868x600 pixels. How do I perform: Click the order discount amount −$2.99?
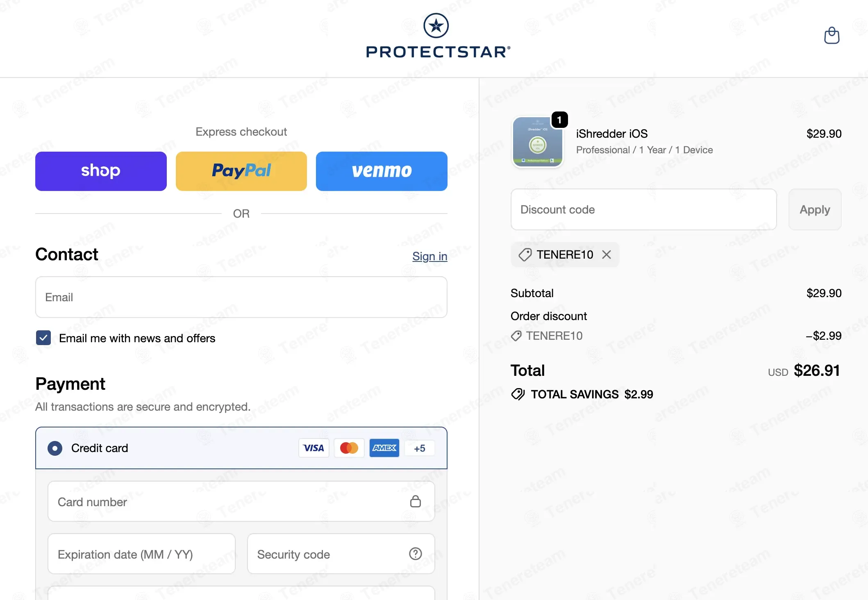click(x=823, y=336)
